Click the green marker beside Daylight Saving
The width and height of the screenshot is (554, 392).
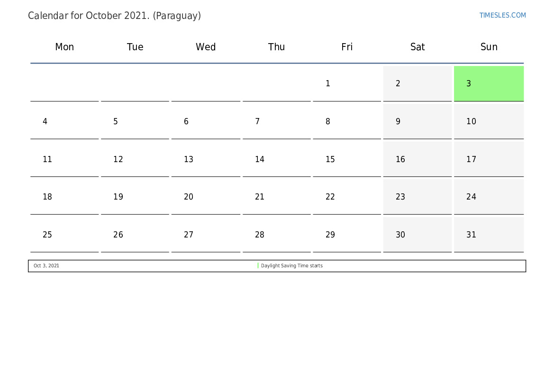pyautogui.click(x=258, y=266)
